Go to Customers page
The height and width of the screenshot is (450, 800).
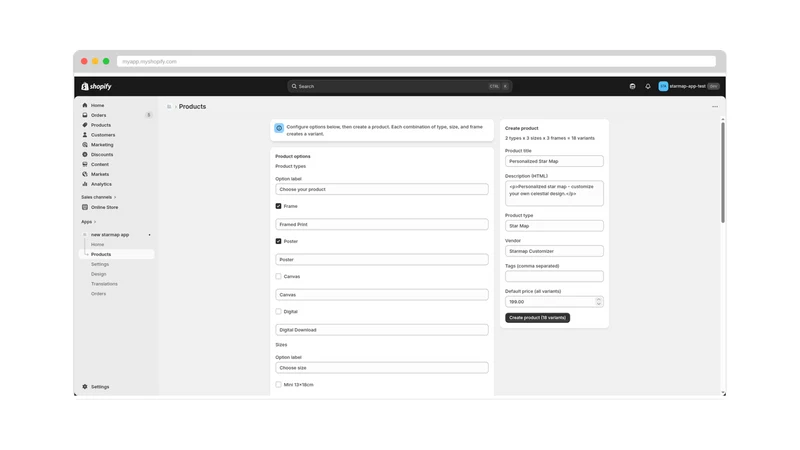(103, 135)
